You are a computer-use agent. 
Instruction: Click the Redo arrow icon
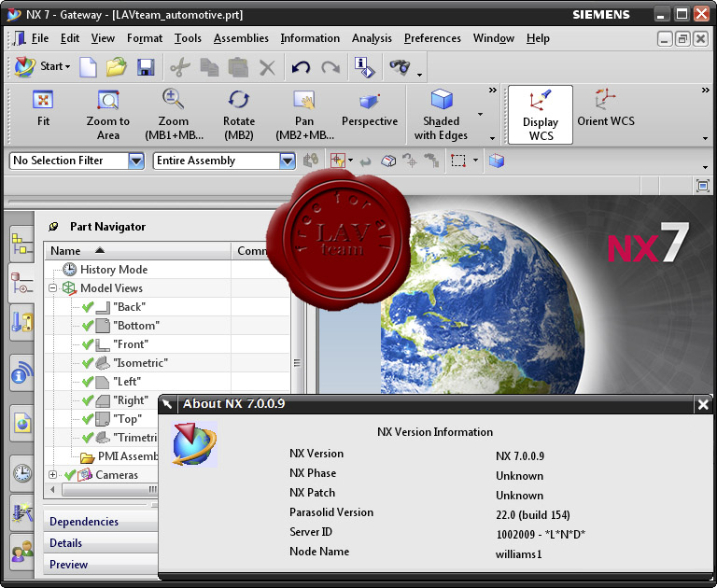point(330,68)
